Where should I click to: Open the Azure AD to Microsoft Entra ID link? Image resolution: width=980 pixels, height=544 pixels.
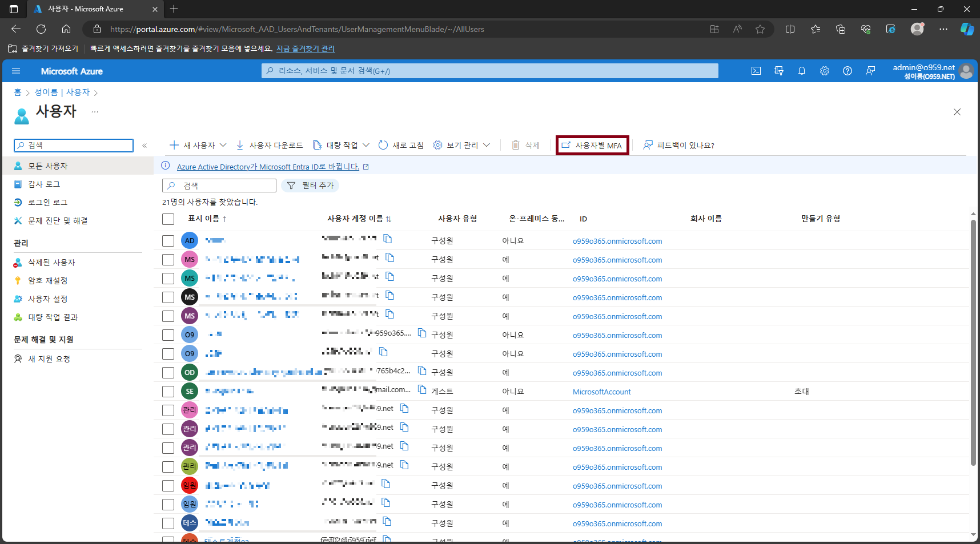(268, 167)
